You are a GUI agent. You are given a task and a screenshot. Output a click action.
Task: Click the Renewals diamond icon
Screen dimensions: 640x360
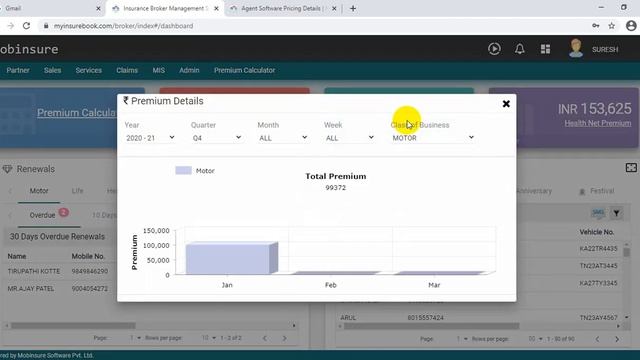pyautogui.click(x=7, y=169)
